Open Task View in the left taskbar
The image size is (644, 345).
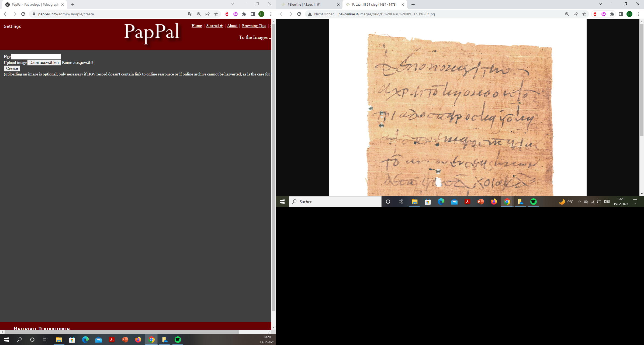tap(45, 340)
